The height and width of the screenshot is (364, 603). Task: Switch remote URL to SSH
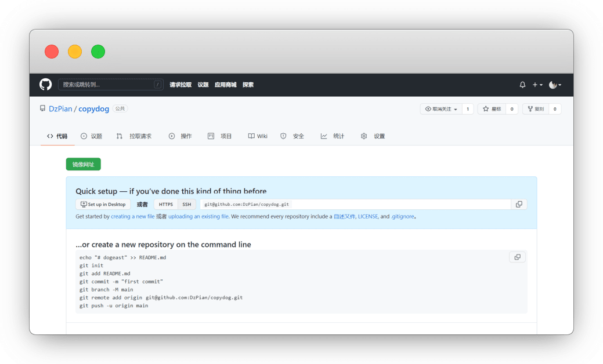pyautogui.click(x=186, y=204)
